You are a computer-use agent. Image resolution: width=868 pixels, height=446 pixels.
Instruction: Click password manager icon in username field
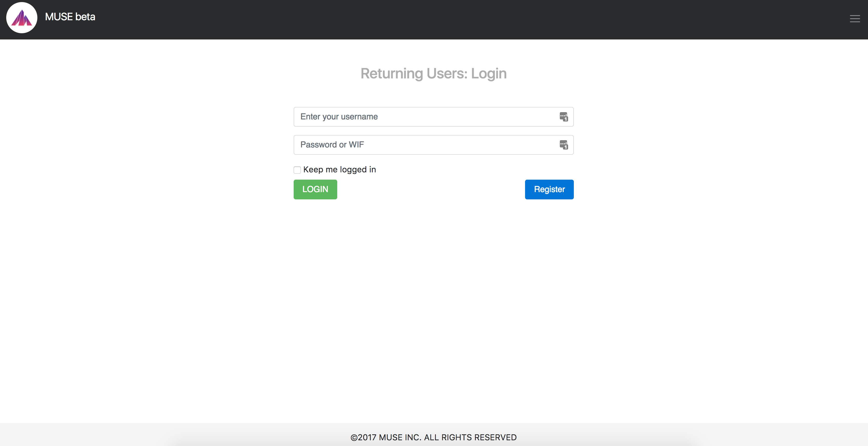pyautogui.click(x=564, y=117)
